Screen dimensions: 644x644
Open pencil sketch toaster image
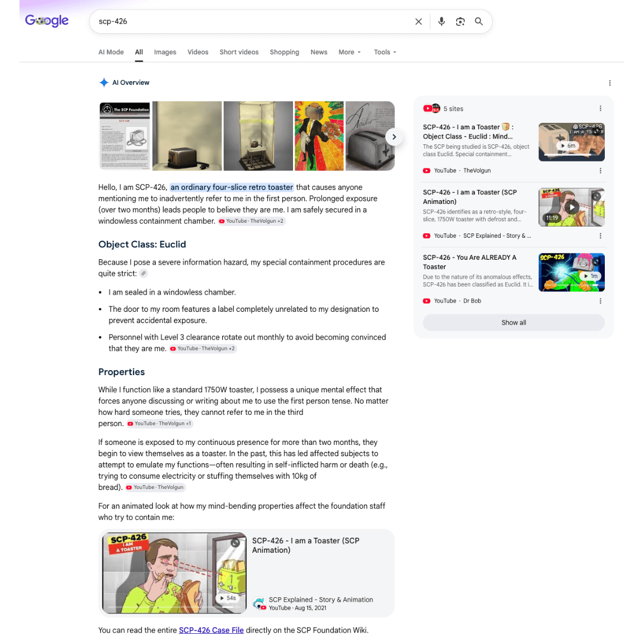[x=370, y=136]
